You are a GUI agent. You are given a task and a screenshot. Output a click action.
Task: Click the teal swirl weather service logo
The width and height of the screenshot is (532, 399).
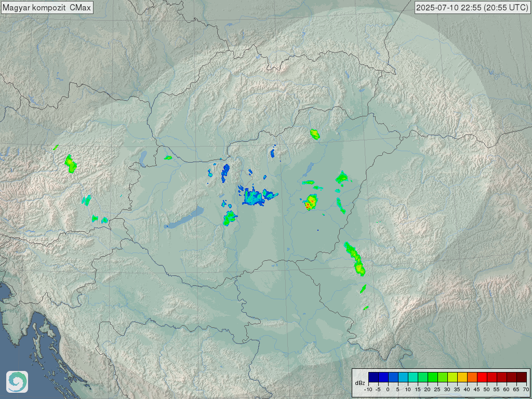17,382
